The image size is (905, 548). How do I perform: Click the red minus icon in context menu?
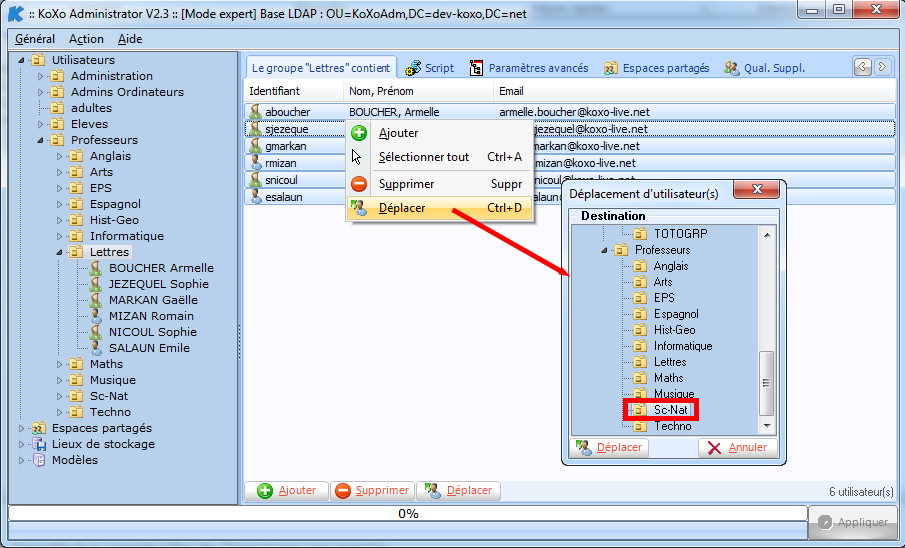coord(359,184)
